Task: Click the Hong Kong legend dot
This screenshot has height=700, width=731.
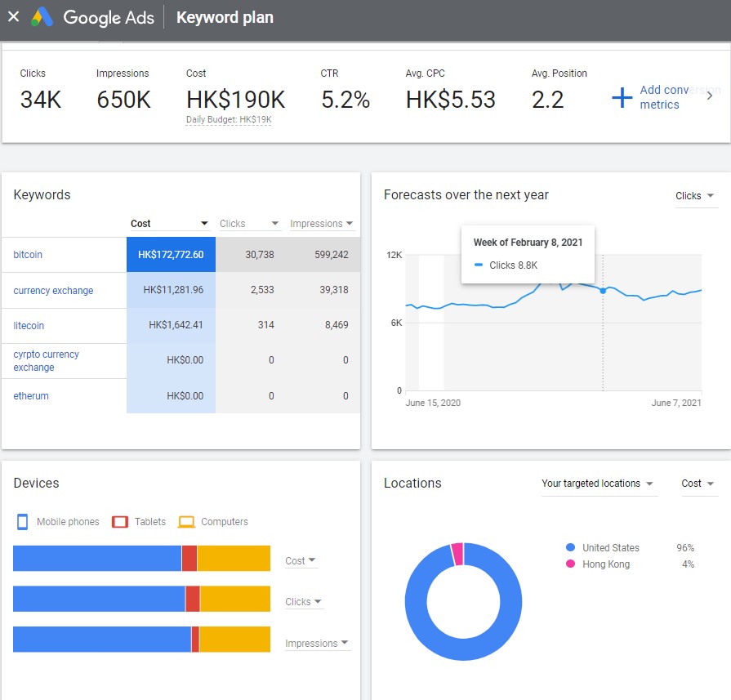Action: point(570,564)
